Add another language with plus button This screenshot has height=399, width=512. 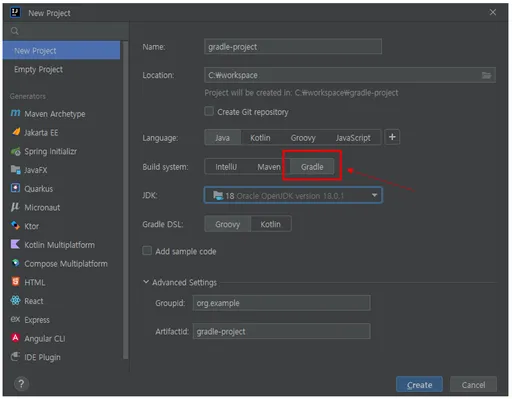(x=392, y=137)
